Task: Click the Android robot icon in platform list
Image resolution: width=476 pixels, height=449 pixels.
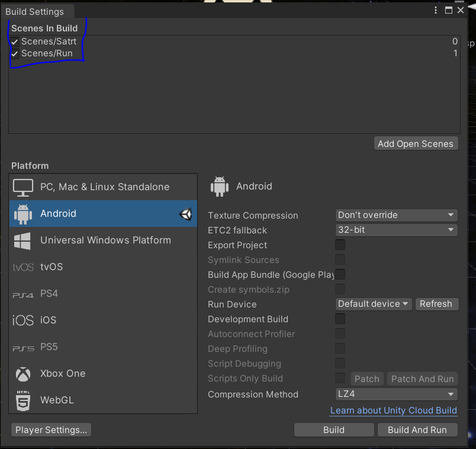Action: click(23, 214)
